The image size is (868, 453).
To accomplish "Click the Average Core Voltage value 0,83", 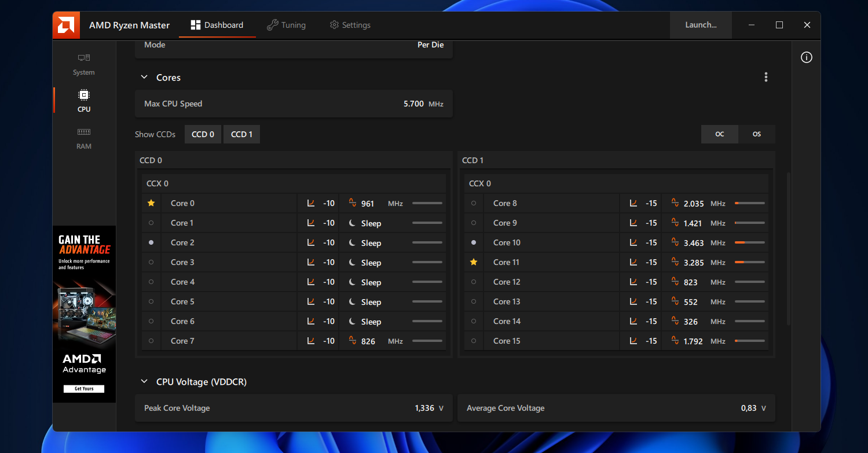I will [x=749, y=408].
